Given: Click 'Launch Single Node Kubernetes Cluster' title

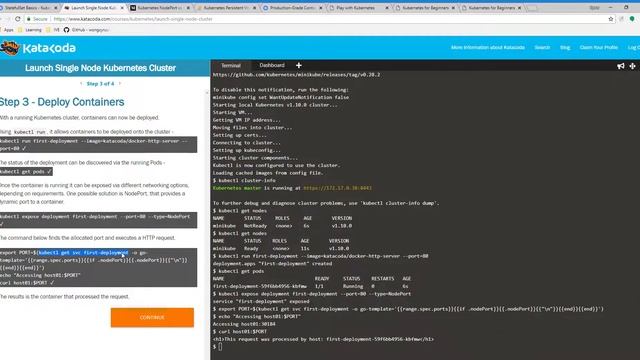Looking at the screenshot, I should coord(100,68).
